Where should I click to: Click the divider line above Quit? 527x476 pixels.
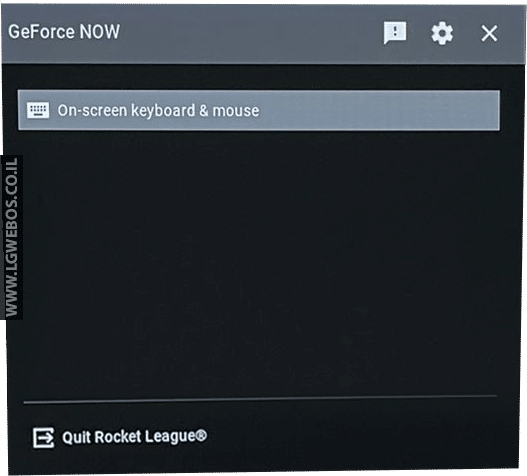(x=260, y=399)
